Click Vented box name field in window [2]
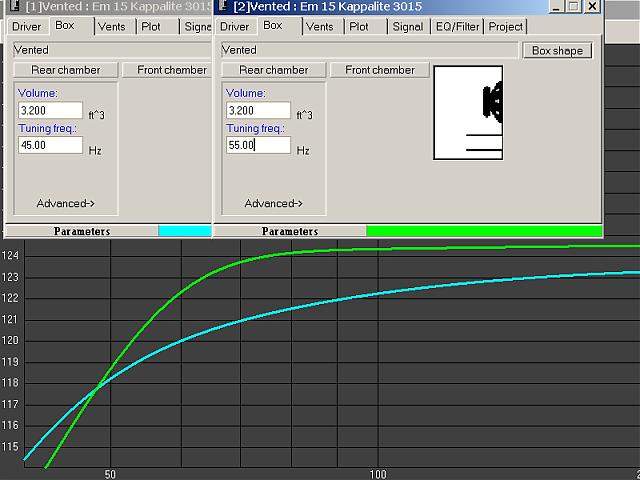 (x=370, y=50)
